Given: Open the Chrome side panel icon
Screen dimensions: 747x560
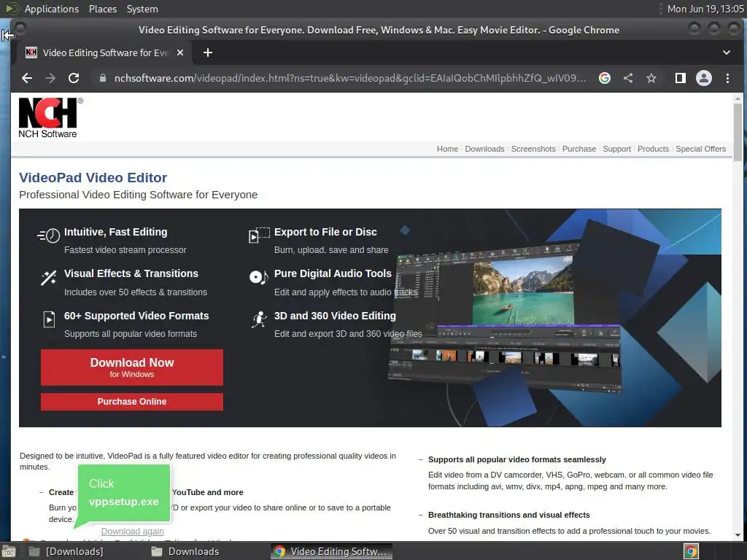Looking at the screenshot, I should [681, 78].
